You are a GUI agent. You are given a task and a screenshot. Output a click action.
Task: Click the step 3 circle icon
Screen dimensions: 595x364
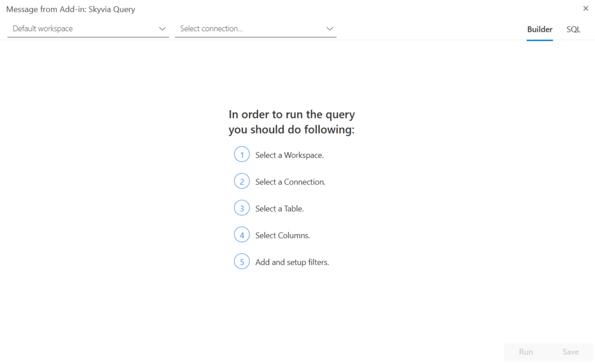click(242, 208)
